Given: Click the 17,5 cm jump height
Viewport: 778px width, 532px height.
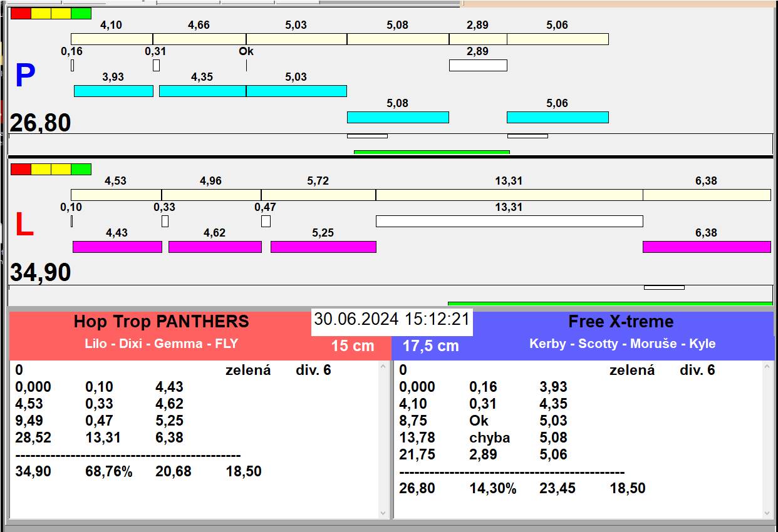Looking at the screenshot, I should pyautogui.click(x=430, y=345).
